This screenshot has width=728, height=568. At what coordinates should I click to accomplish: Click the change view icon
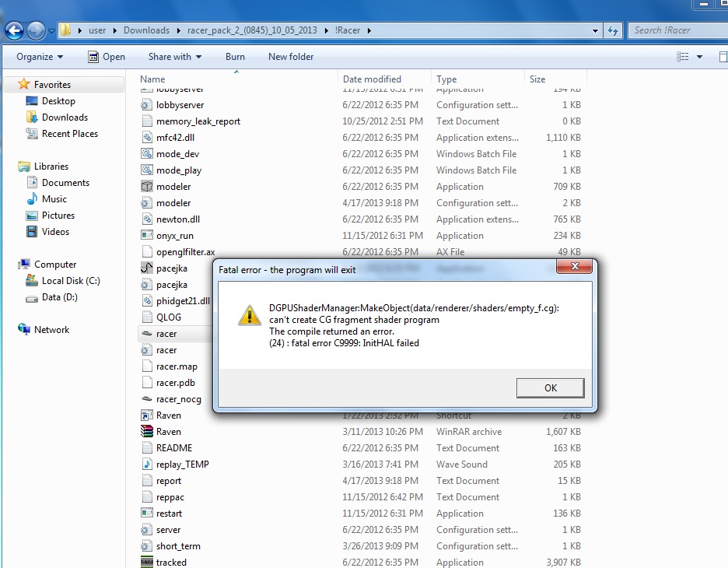point(683,57)
